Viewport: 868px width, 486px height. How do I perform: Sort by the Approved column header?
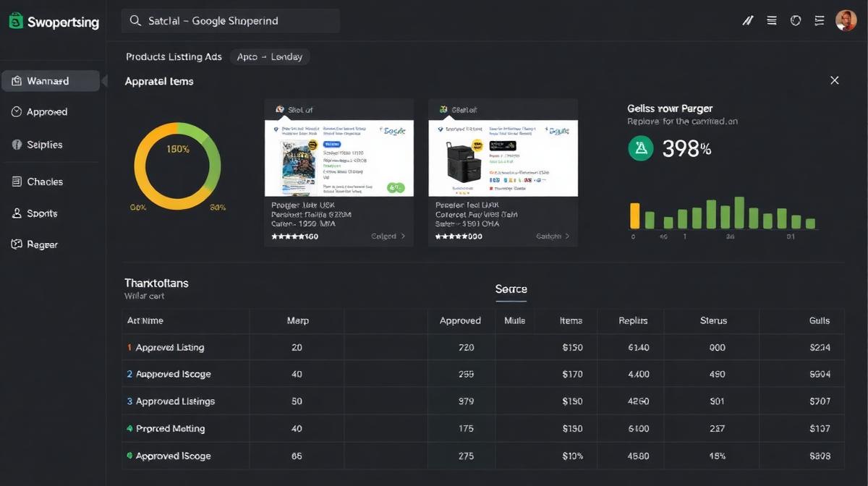pos(460,320)
